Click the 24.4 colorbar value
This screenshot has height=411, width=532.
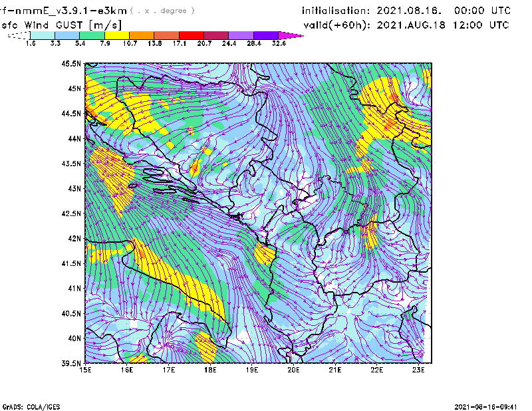229,43
